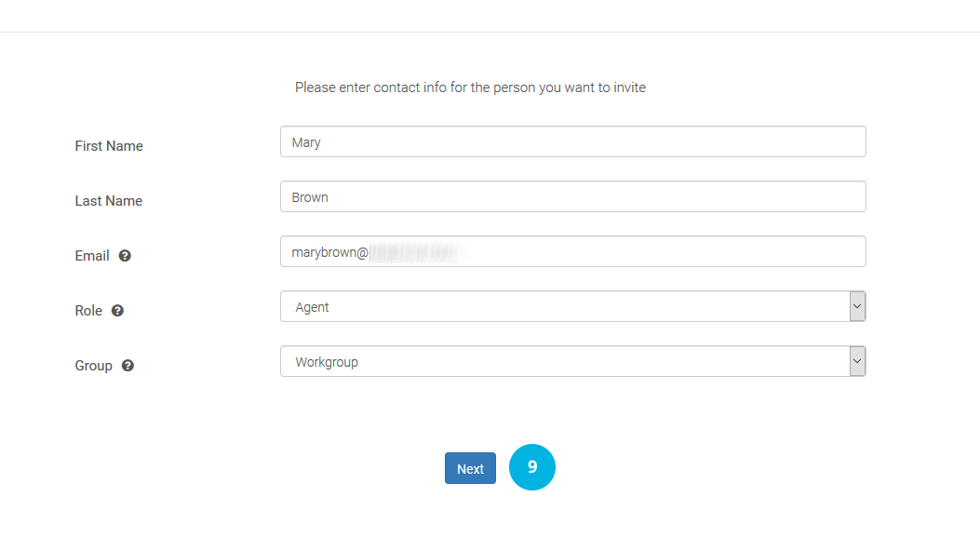The width and height of the screenshot is (980, 537).
Task: Click the Last Name label
Action: pyautogui.click(x=109, y=201)
